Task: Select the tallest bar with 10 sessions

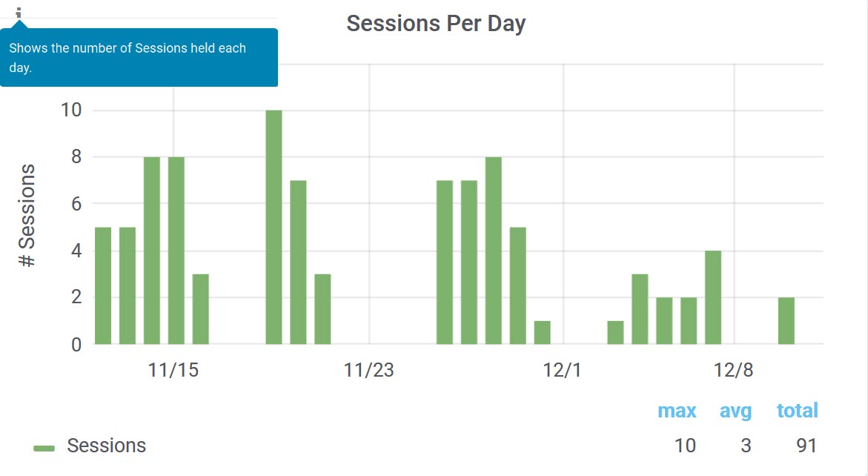Action: tap(274, 227)
